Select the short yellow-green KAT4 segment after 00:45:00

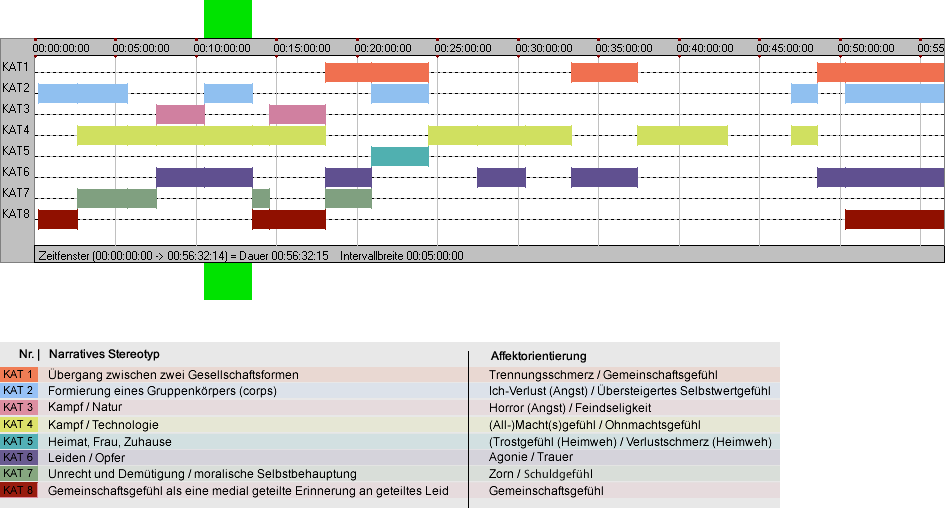tap(804, 136)
